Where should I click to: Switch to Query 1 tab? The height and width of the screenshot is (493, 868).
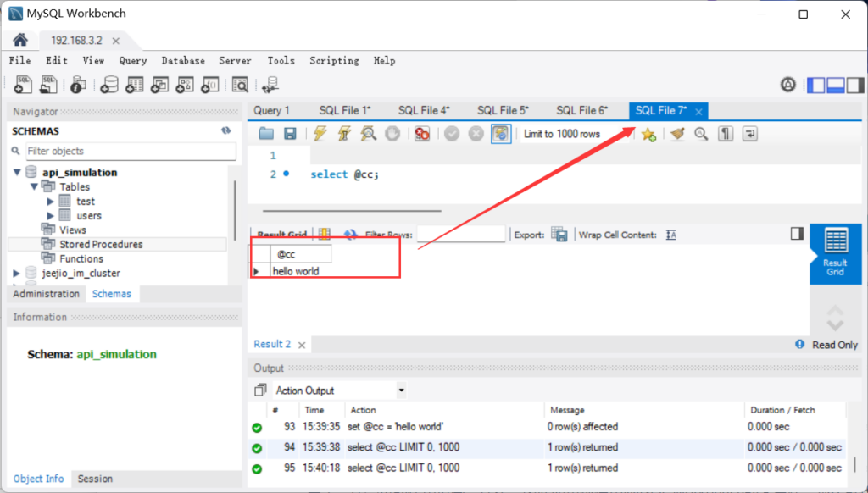271,110
